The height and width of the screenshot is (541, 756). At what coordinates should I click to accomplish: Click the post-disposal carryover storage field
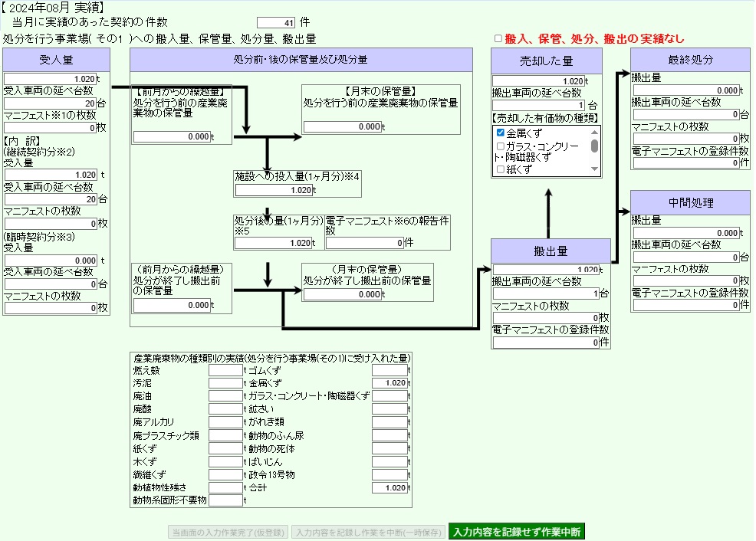click(x=172, y=305)
